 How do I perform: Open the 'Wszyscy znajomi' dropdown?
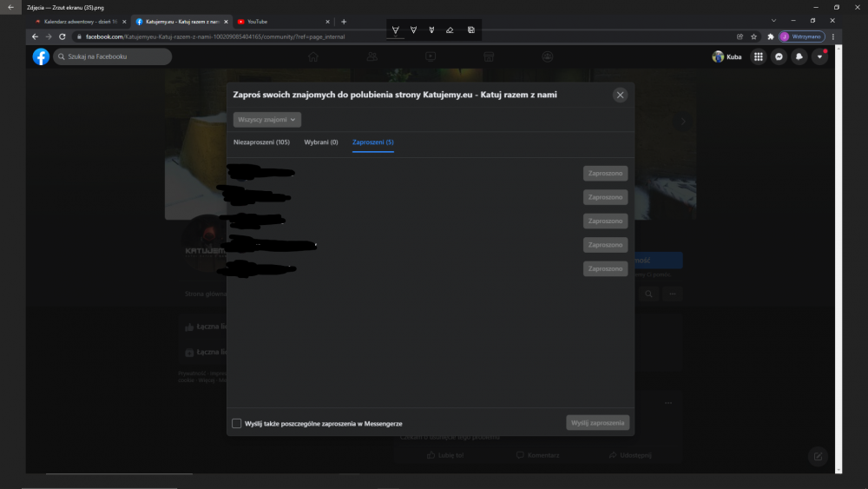click(266, 120)
